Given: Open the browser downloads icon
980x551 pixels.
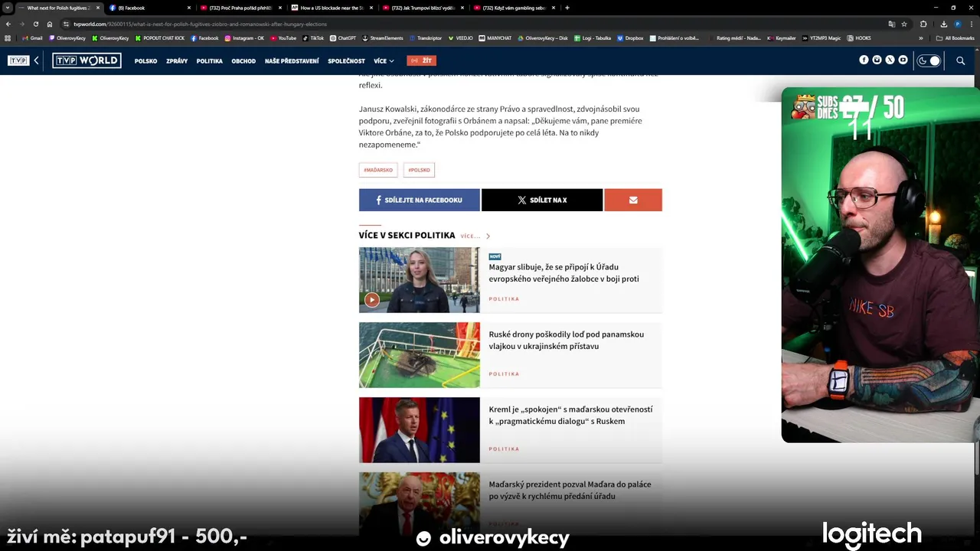Looking at the screenshot, I should 943,24.
